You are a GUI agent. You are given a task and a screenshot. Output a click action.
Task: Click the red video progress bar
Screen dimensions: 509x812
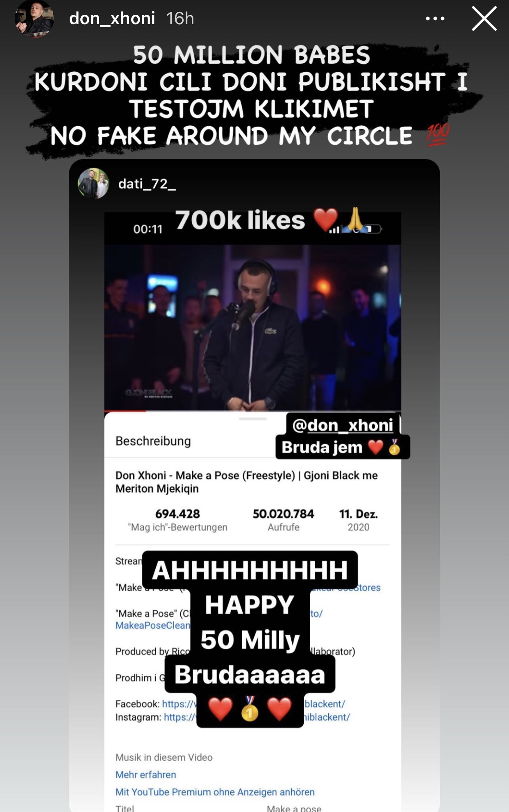click(x=125, y=410)
